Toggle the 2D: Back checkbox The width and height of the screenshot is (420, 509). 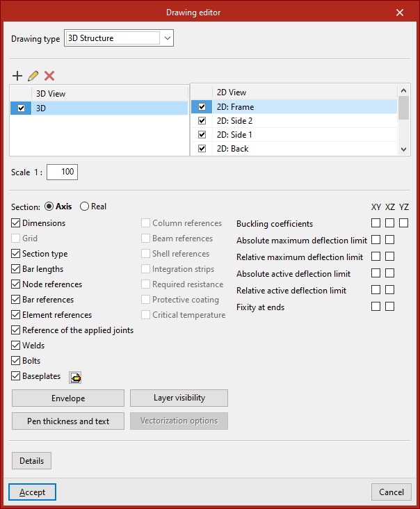click(x=202, y=148)
